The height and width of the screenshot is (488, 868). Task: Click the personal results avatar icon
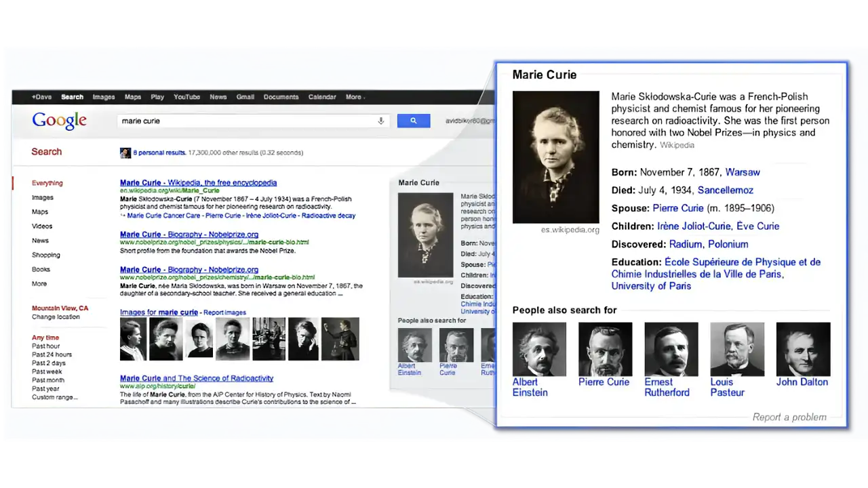point(125,153)
